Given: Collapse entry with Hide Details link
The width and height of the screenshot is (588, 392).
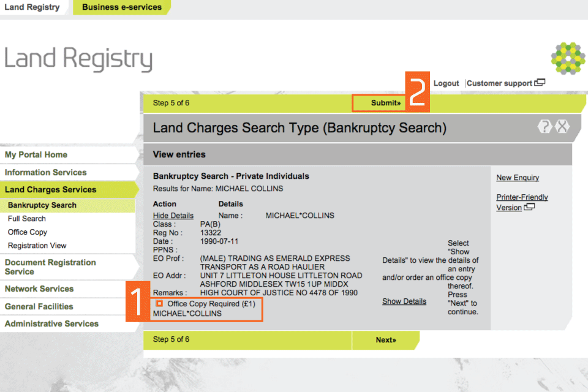Looking at the screenshot, I should [x=173, y=216].
